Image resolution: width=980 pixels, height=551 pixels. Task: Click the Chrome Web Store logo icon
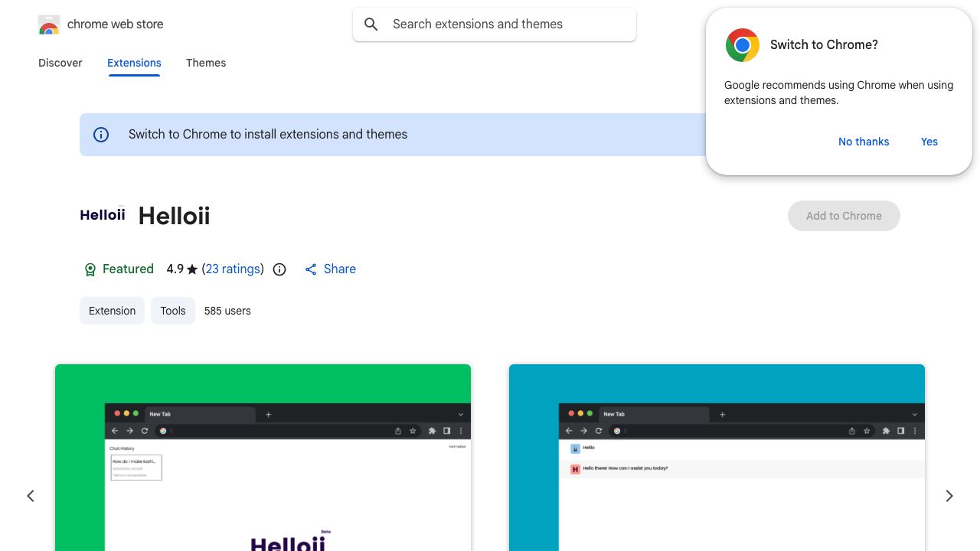tap(49, 24)
